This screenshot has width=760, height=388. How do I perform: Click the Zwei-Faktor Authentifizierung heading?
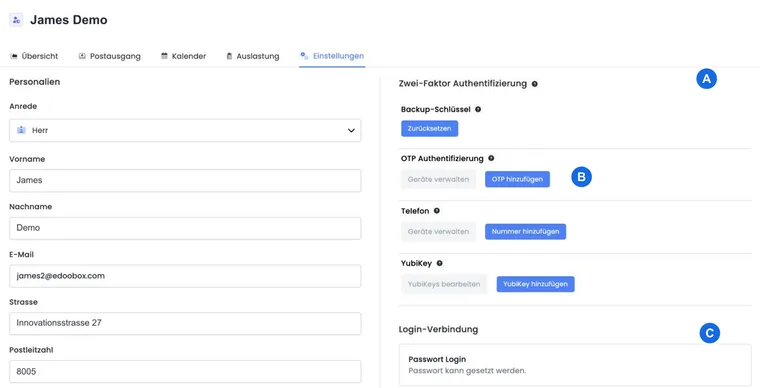click(x=463, y=84)
